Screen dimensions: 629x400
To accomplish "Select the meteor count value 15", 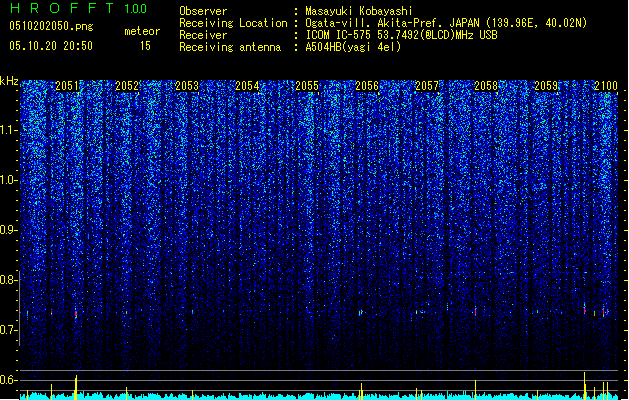I will (x=145, y=46).
